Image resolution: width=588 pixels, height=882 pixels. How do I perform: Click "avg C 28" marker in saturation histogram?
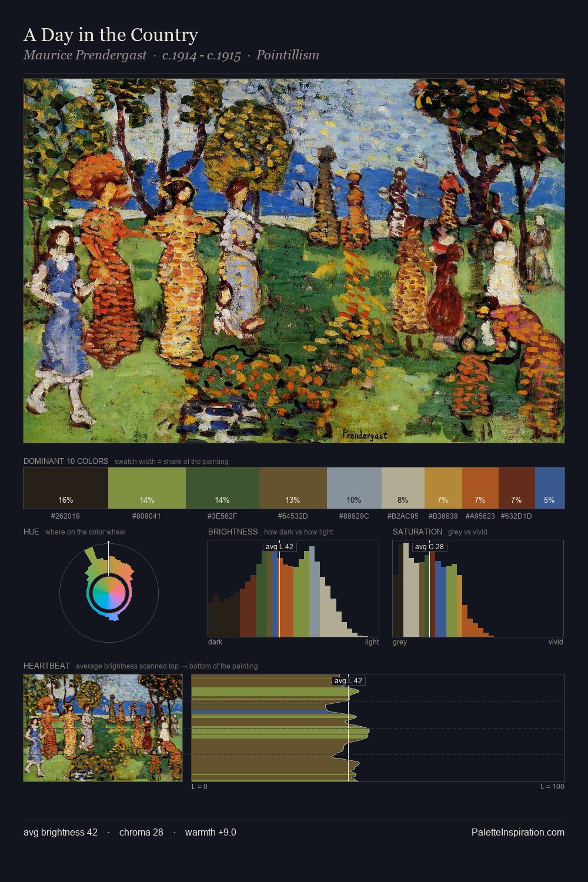pyautogui.click(x=429, y=547)
